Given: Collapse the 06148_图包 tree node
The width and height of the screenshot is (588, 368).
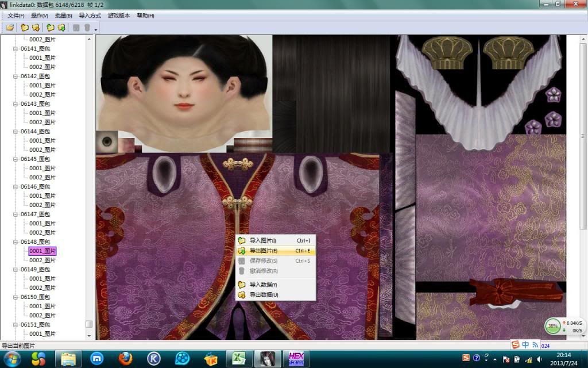Looking at the screenshot, I should pos(16,242).
